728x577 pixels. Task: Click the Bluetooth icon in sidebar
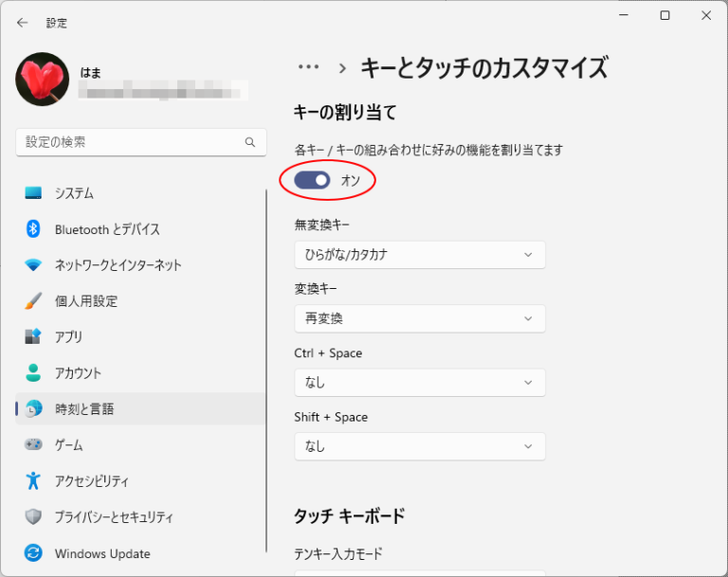click(33, 229)
